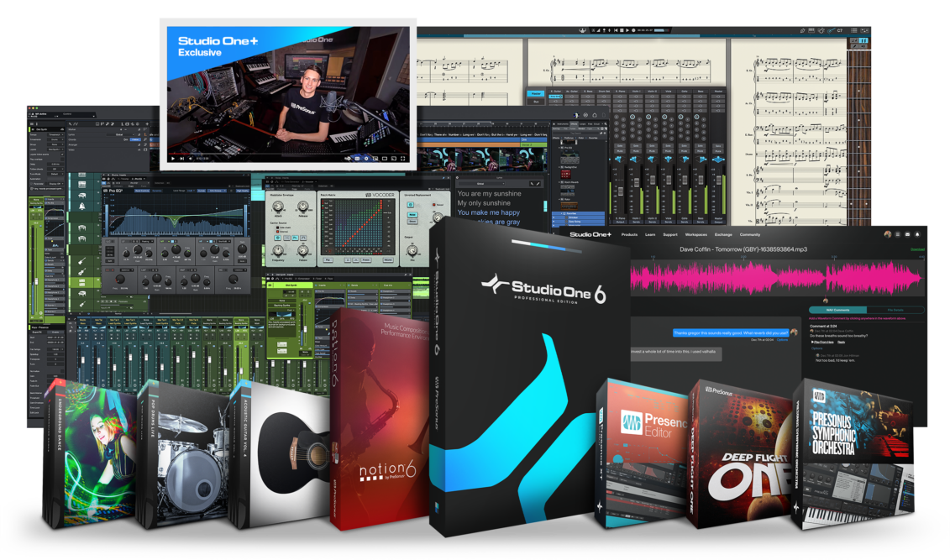Click Play From Here under the comment
The image size is (950, 560).
click(x=823, y=342)
